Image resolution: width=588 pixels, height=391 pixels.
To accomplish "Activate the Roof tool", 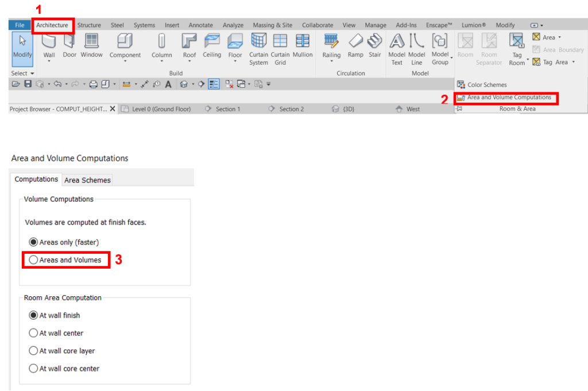I will point(189,45).
